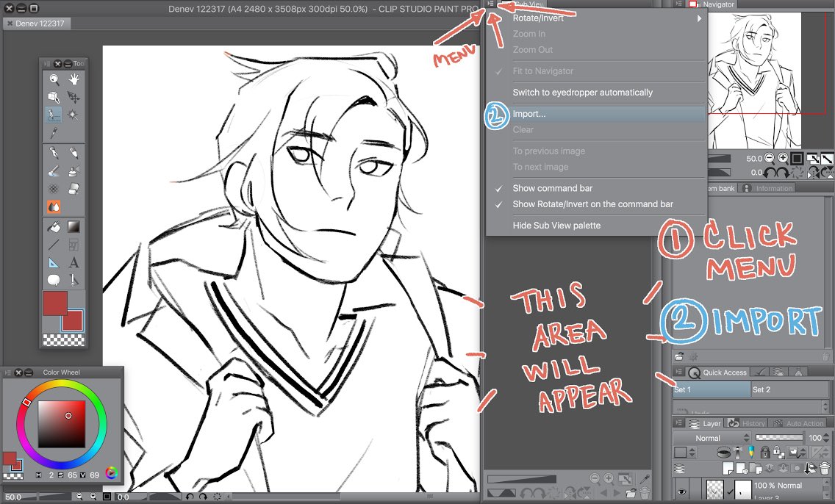Screen dimensions: 835x504
Task: Open the Quick Access palette menu icon
Action: pyautogui.click(x=679, y=372)
